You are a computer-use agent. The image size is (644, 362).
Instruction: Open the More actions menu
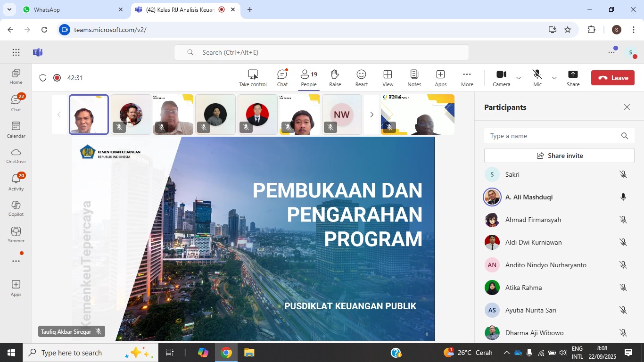467,78
